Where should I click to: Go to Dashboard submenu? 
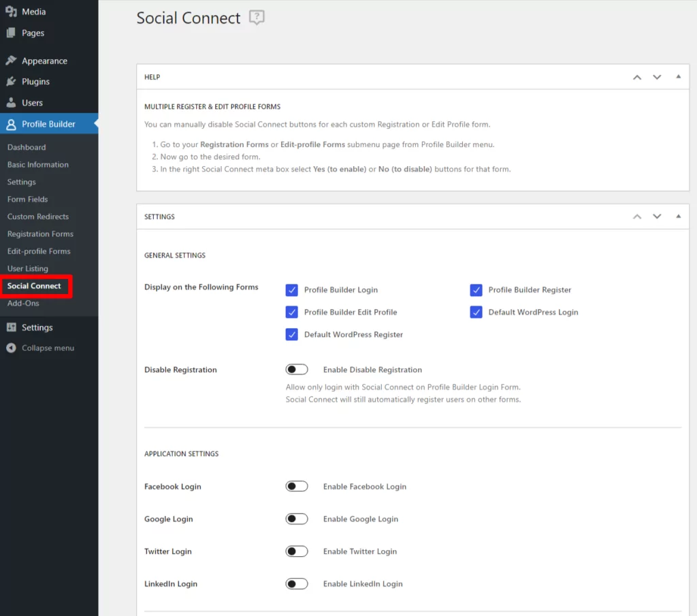(x=27, y=147)
